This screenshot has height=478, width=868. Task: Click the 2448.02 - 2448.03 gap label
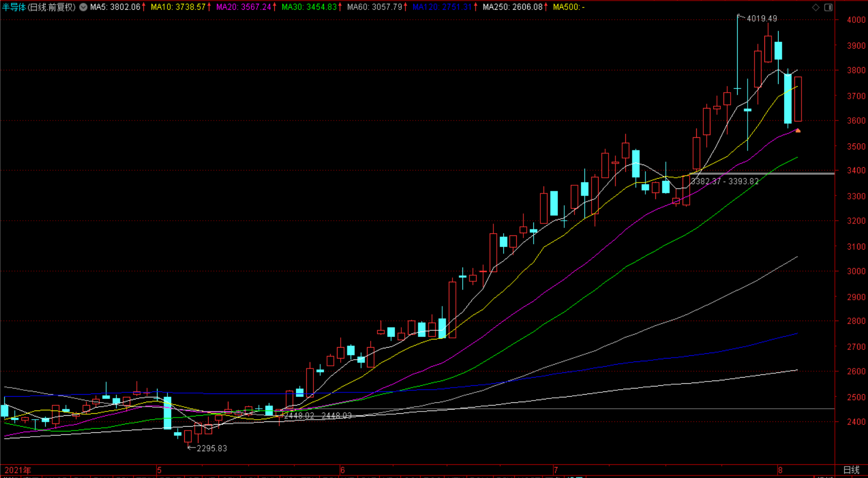click(318, 415)
